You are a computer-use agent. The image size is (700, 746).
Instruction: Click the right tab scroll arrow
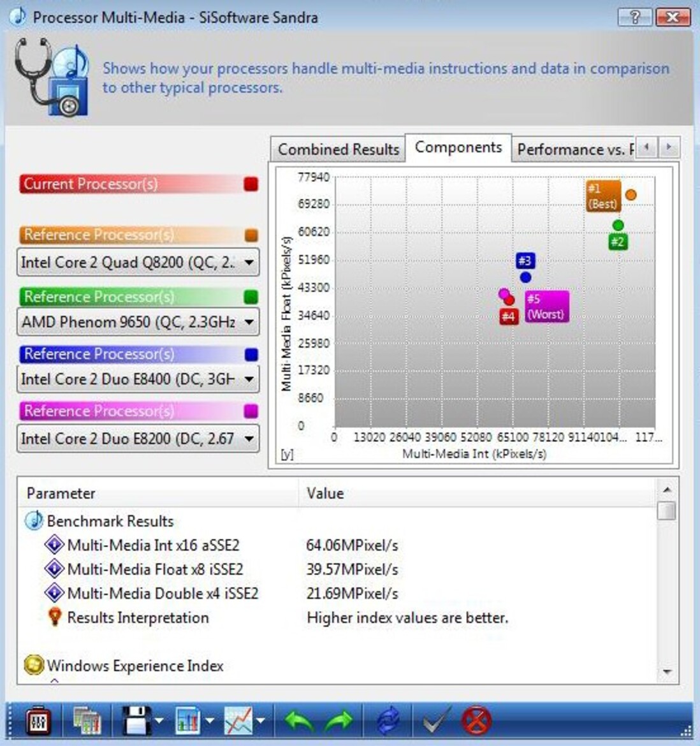(669, 147)
